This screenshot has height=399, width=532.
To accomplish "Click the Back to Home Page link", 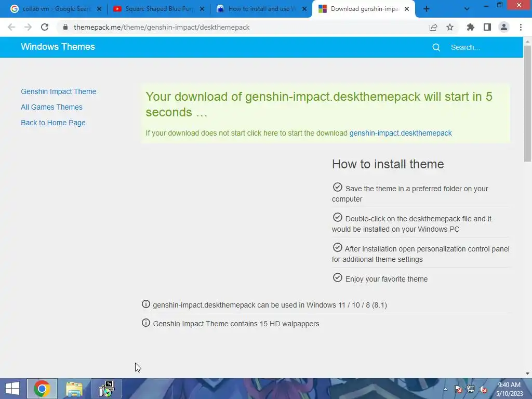I will (x=53, y=123).
